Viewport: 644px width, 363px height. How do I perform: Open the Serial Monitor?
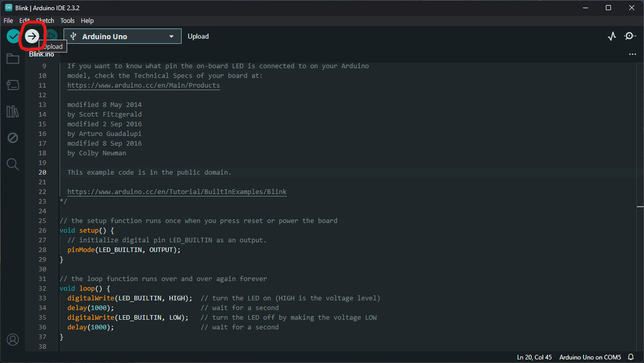630,36
